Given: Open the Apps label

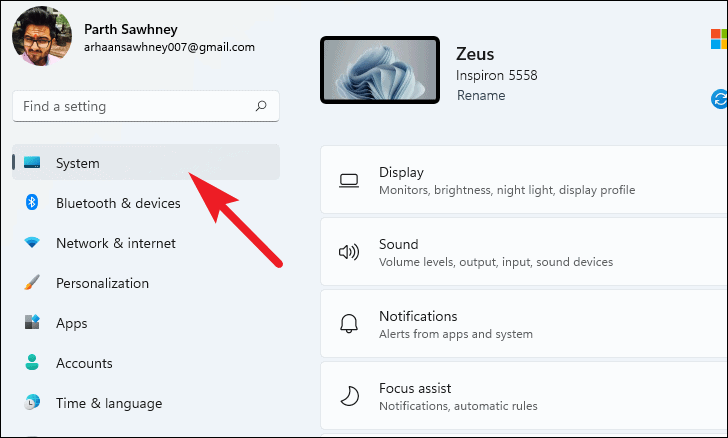Looking at the screenshot, I should click(x=72, y=323).
